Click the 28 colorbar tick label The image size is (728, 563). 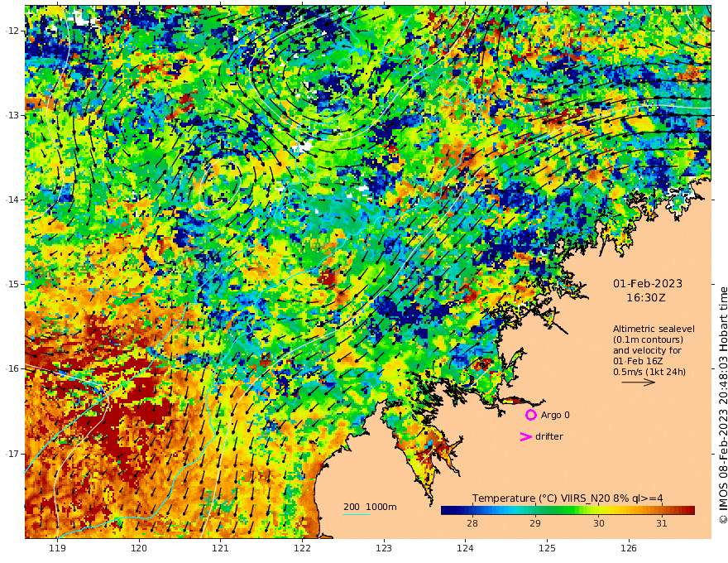tap(472, 523)
